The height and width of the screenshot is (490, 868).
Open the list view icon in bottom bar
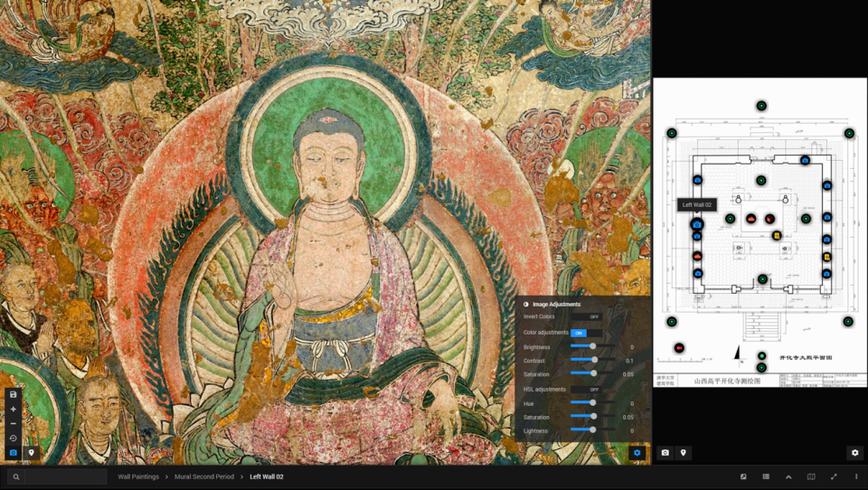coord(766,476)
